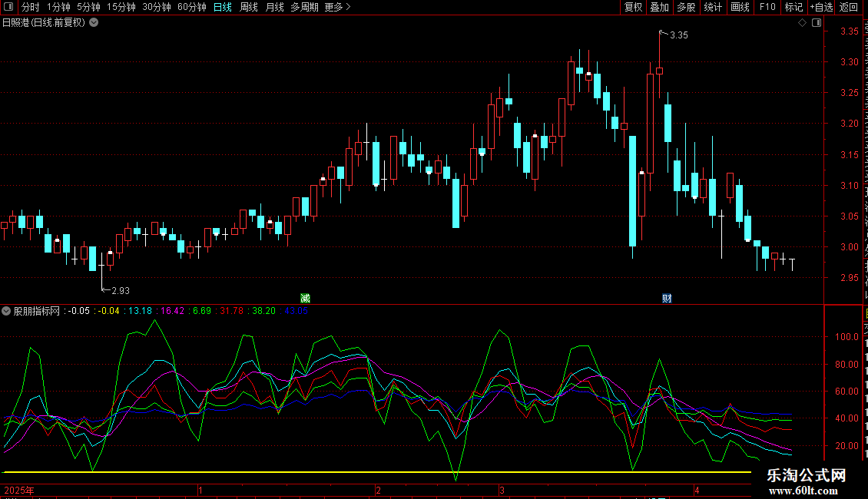Select the 5分钟 period
The height and width of the screenshot is (499, 868).
tap(88, 7)
